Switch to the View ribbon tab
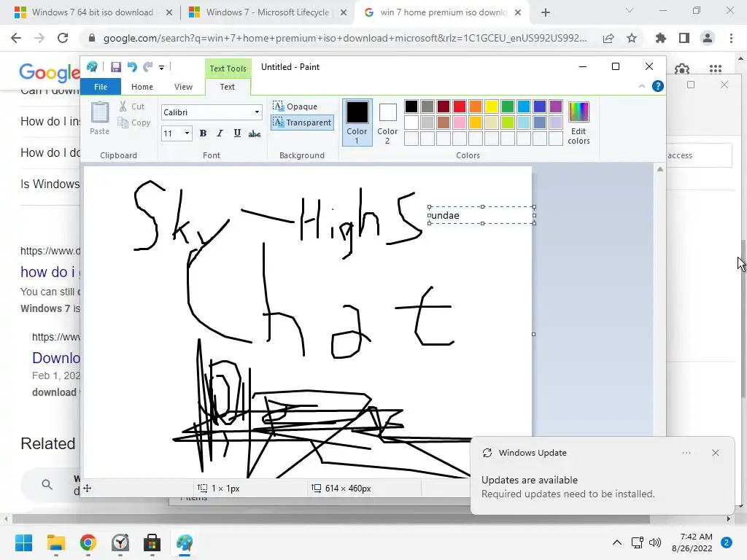The width and height of the screenshot is (747, 560). (x=183, y=87)
